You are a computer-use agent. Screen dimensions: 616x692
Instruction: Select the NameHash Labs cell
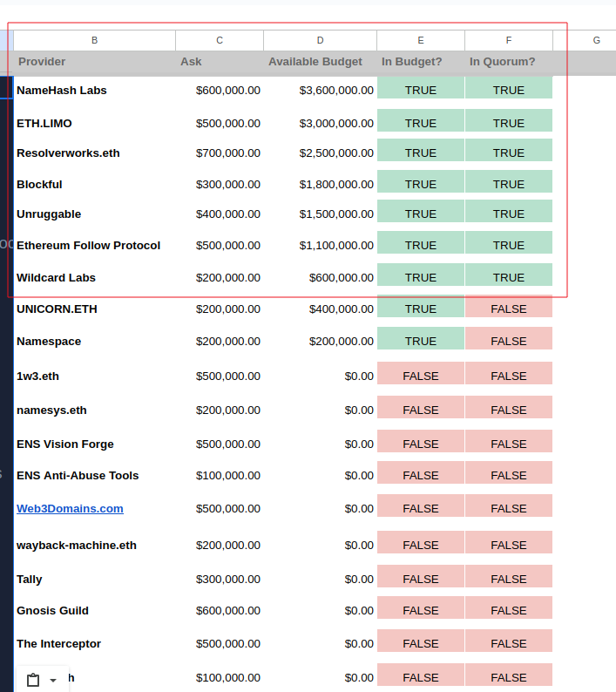pos(62,90)
